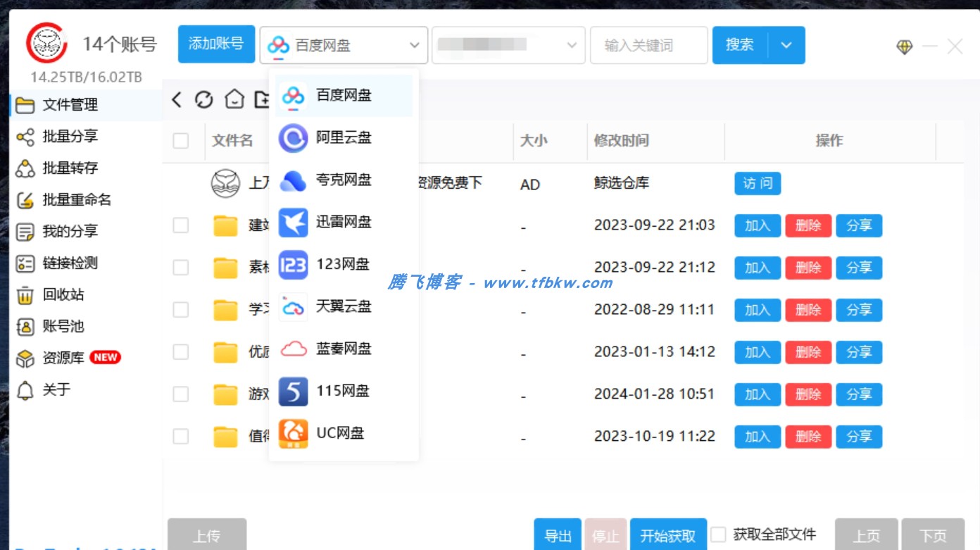Open the account selection dropdown
The image size is (980, 550).
pos(508,44)
